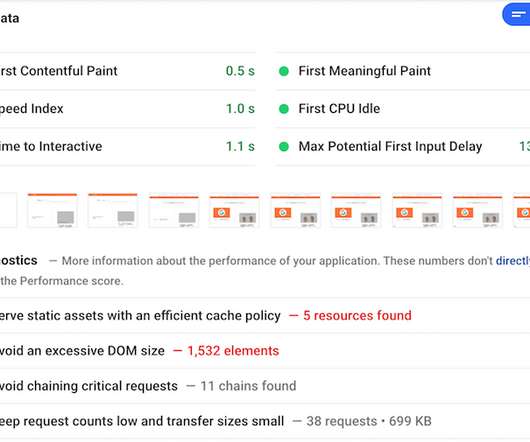Toggle the blue metrics view button
Viewport: 530px width, 442px height.
tap(516, 15)
